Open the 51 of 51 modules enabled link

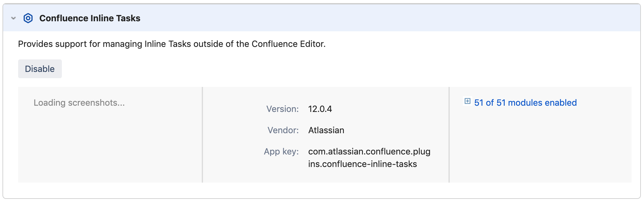525,103
